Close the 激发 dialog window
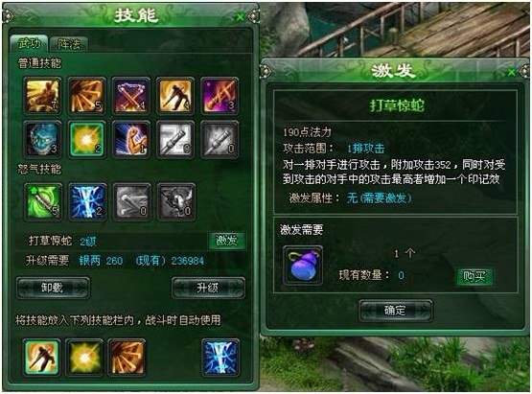Screen dimensions: 532x394 point(511,72)
